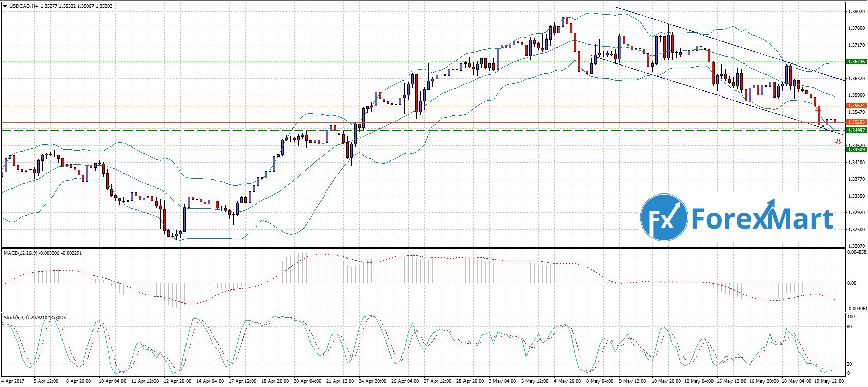Image resolution: width=868 pixels, height=387 pixels.
Task: Click the 10 Apr 04:00 time label
Action: 112,381
